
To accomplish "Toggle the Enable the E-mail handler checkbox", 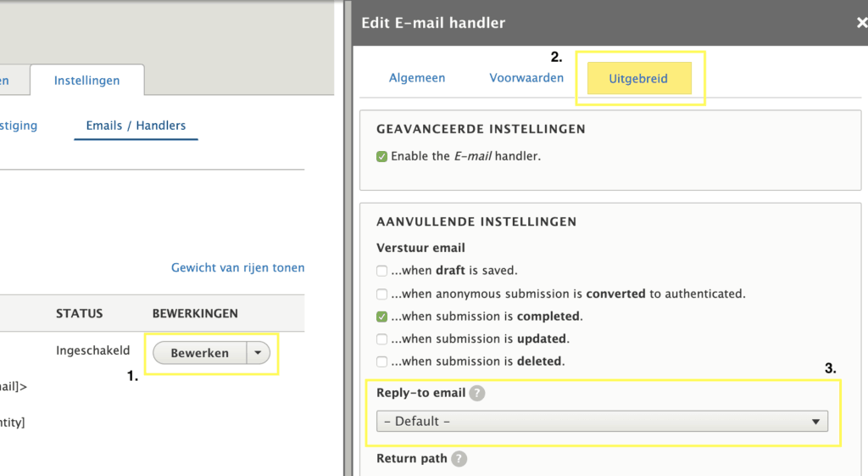I will [x=382, y=156].
